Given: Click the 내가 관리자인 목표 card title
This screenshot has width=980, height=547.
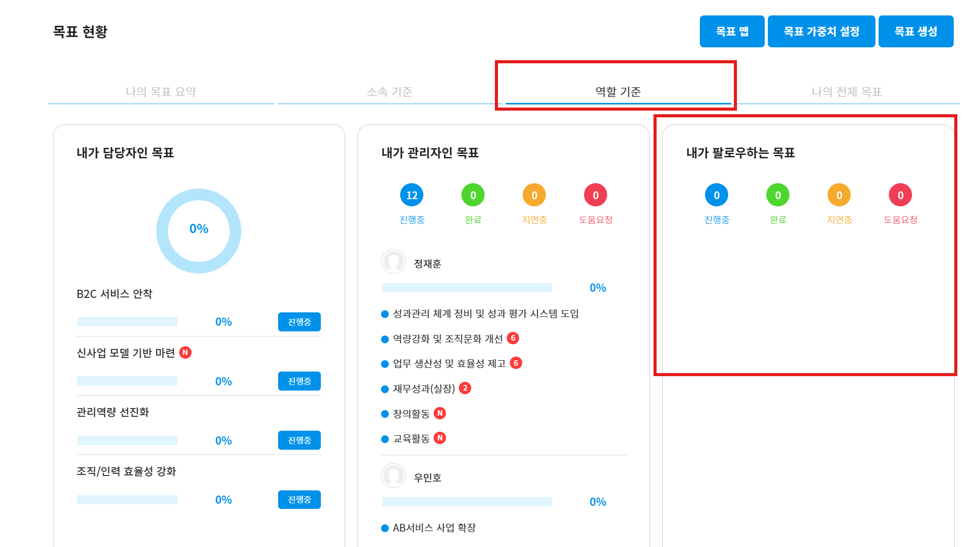Looking at the screenshot, I should [430, 153].
